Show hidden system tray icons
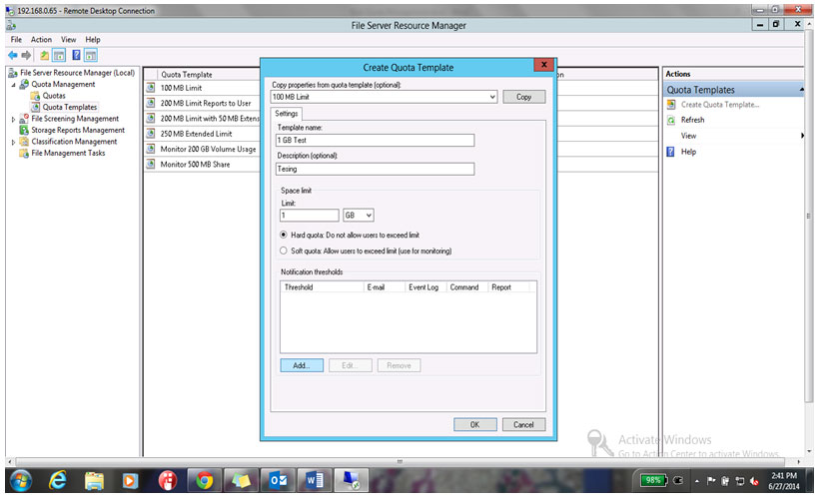 (x=697, y=480)
